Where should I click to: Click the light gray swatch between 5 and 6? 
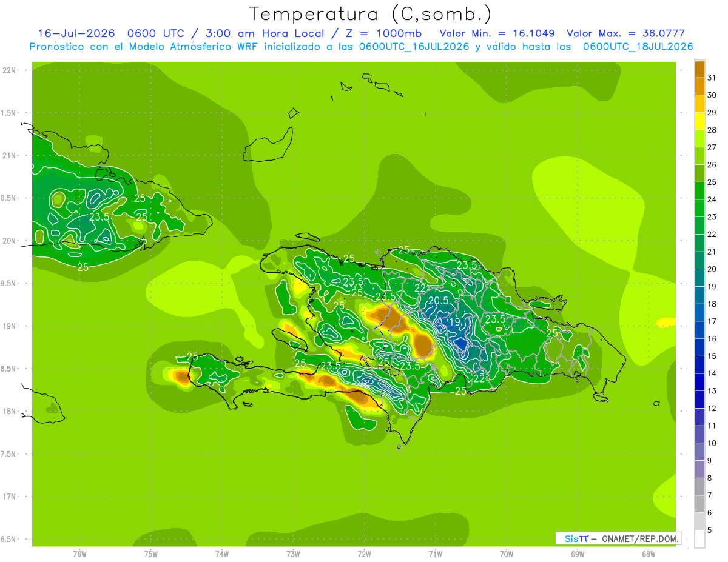pyautogui.click(x=699, y=521)
